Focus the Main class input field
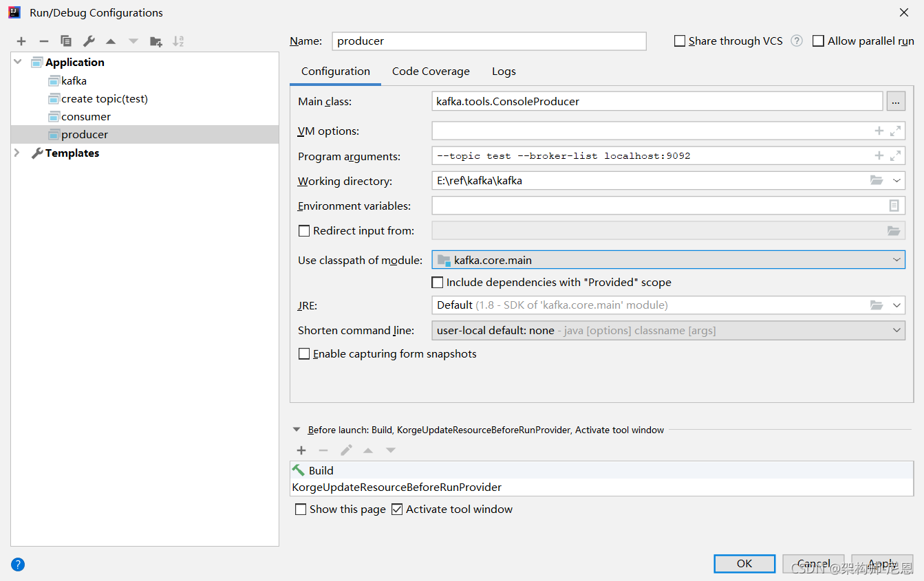This screenshot has width=924, height=581. 657,101
